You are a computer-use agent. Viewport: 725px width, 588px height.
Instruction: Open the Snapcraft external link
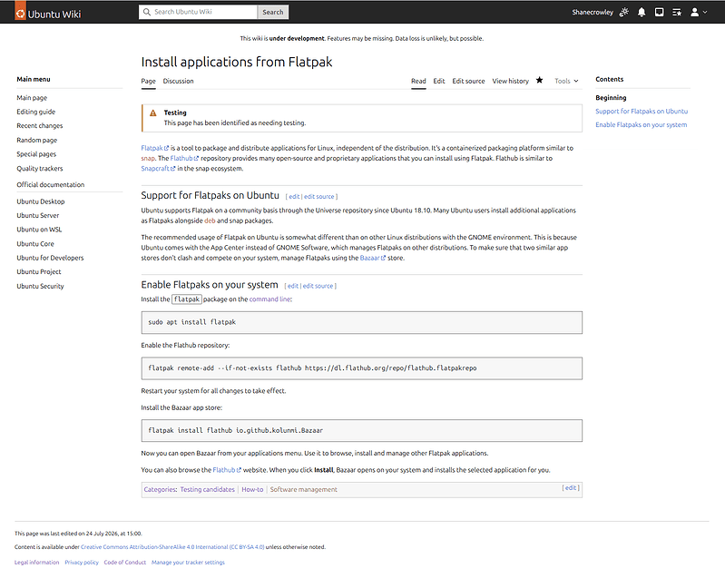coord(158,168)
